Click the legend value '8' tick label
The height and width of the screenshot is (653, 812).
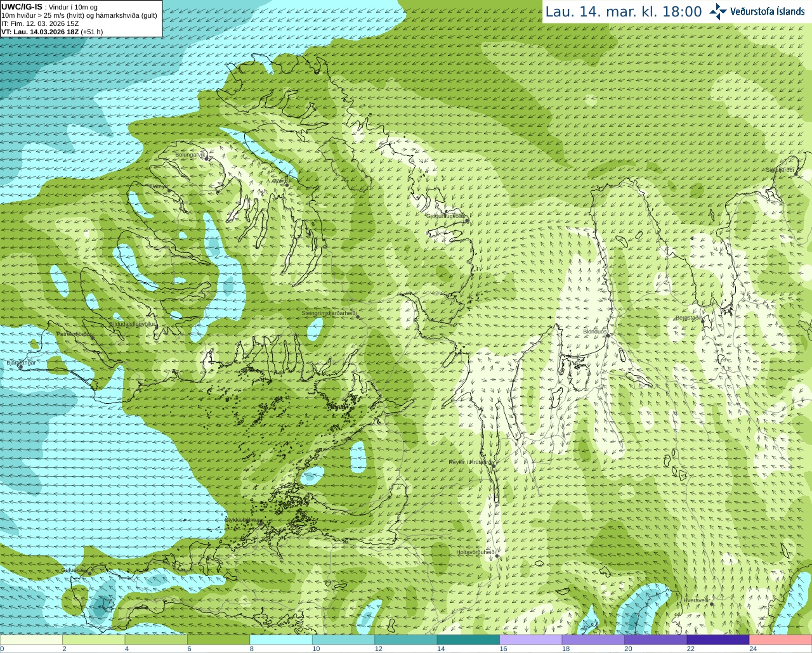point(252,649)
